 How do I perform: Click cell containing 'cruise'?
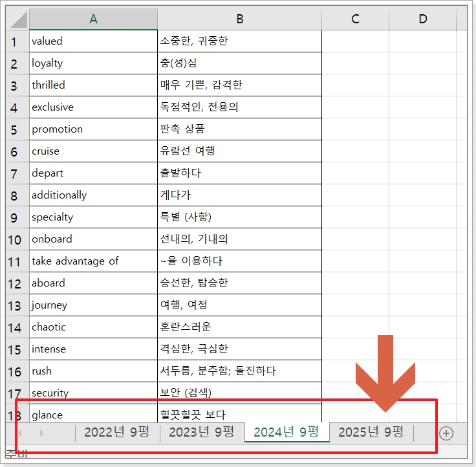(93, 151)
